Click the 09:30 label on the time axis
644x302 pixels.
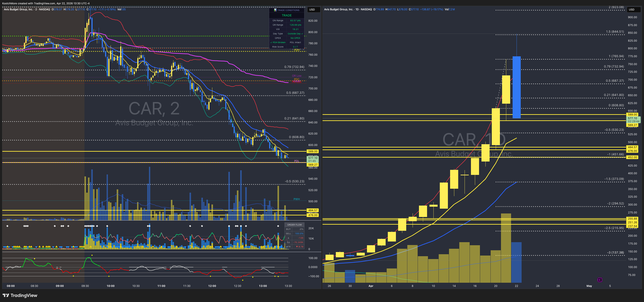85,286
